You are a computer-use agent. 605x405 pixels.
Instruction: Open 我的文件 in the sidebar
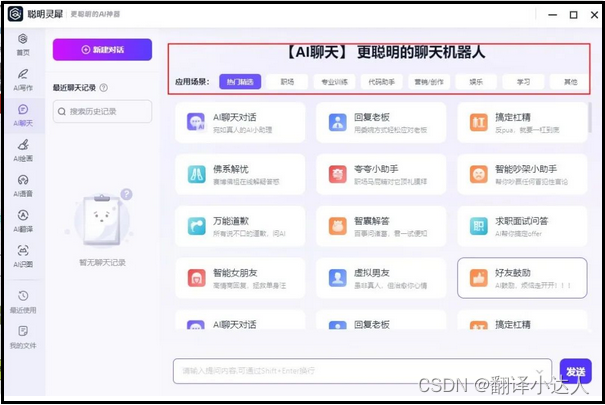23,338
